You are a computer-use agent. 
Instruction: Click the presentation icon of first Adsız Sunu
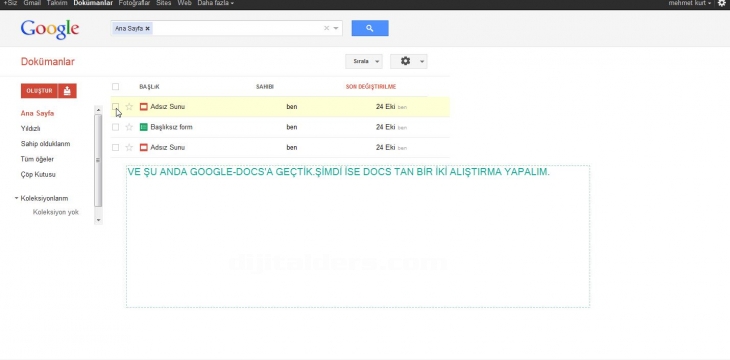click(x=144, y=107)
